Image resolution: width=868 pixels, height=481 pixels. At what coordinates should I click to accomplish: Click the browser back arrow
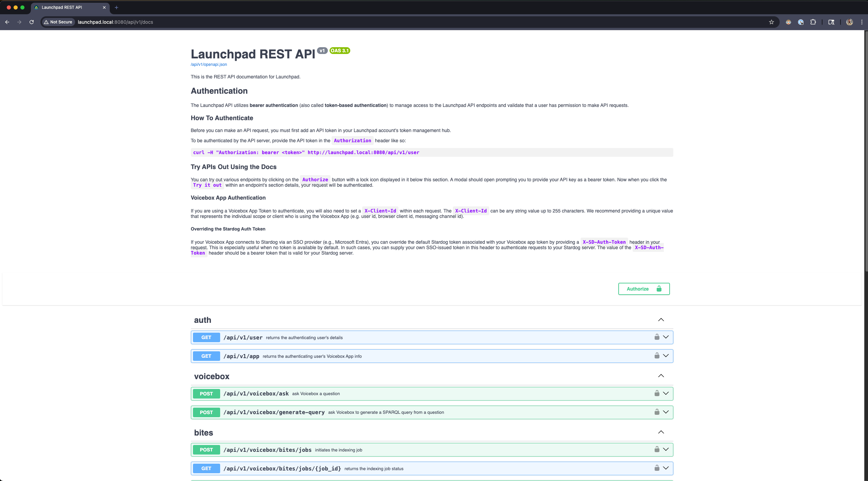point(7,22)
